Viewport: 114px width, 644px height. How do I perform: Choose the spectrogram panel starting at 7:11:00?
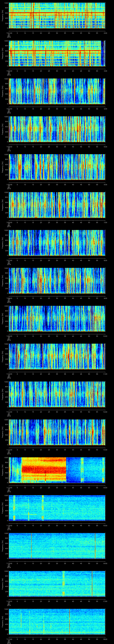[x=57, y=394]
